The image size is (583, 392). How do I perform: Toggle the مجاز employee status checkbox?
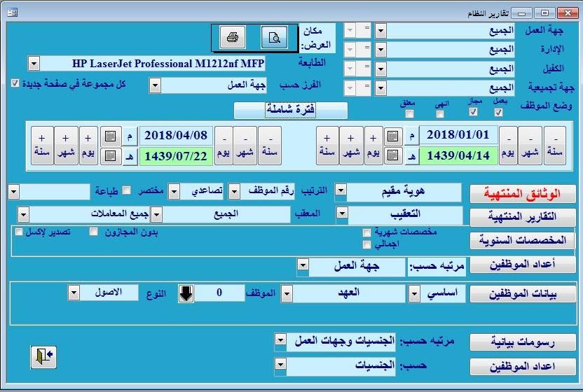(x=473, y=112)
